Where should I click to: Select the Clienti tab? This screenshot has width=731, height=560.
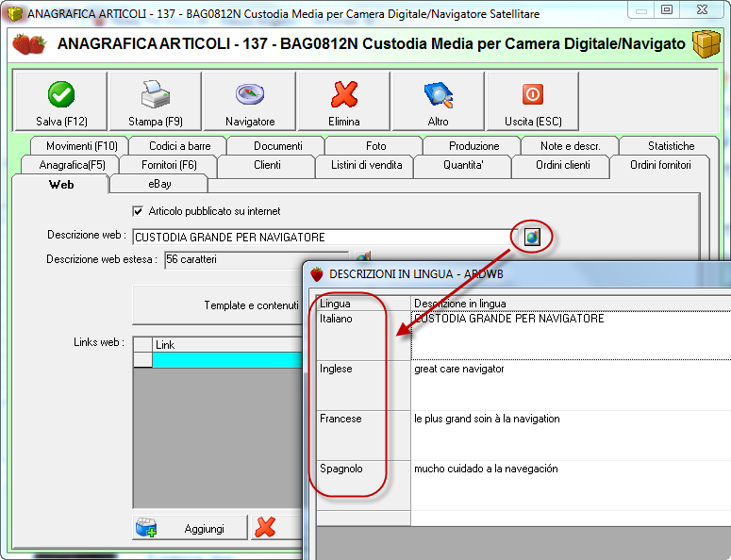click(267, 165)
